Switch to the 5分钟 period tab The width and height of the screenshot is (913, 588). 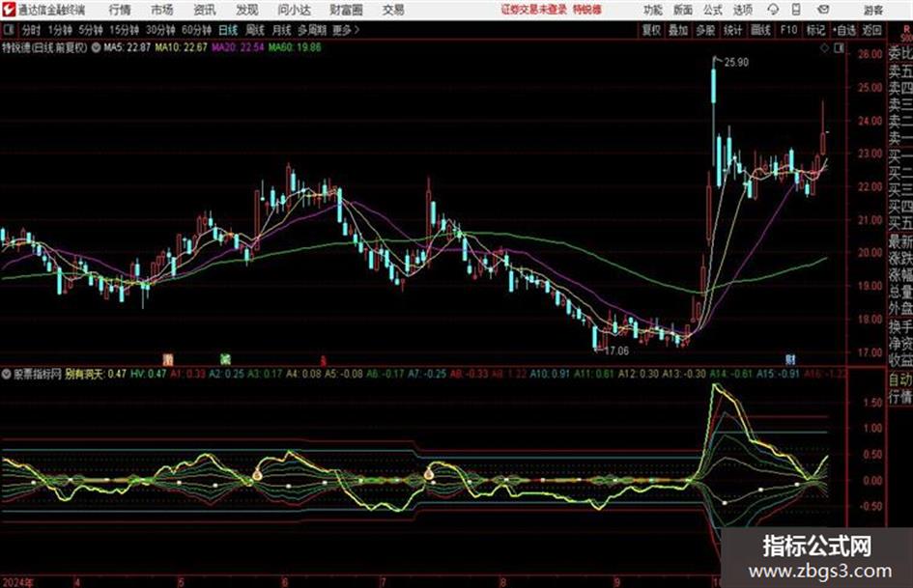pyautogui.click(x=91, y=30)
